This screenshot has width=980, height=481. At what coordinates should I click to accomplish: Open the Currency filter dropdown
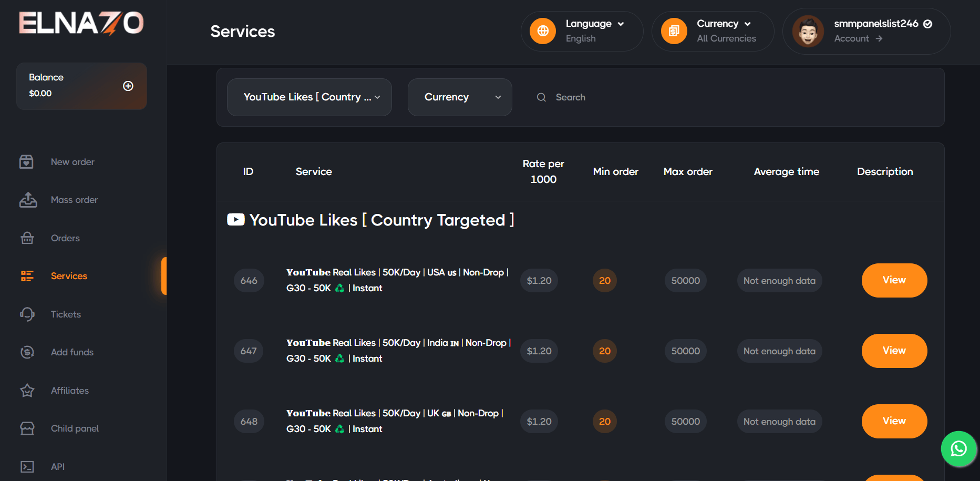(460, 97)
